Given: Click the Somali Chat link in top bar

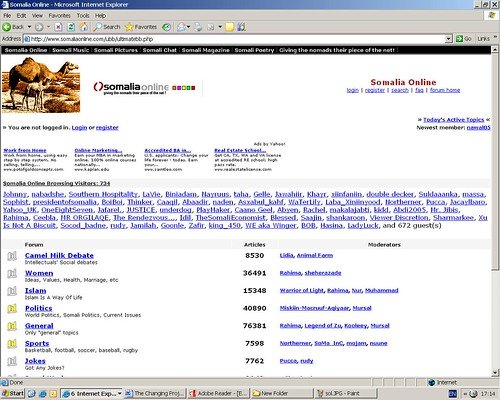Looking at the screenshot, I should point(160,50).
